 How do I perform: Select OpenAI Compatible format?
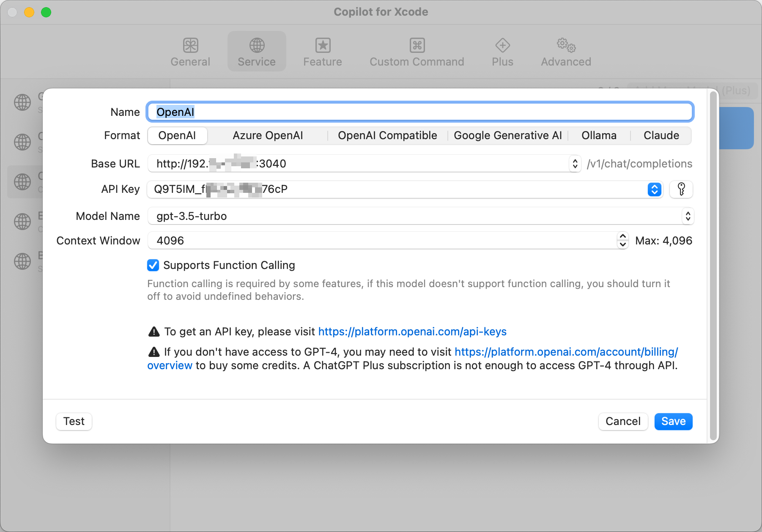point(387,135)
